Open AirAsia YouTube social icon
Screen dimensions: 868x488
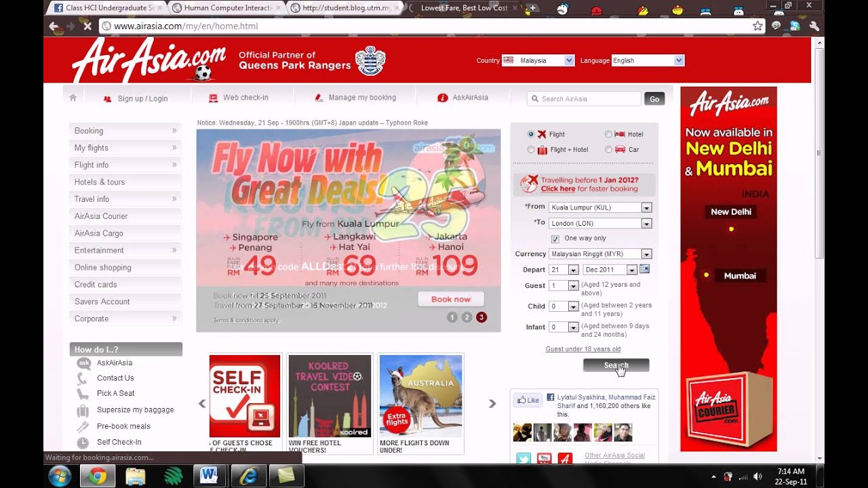(544, 459)
